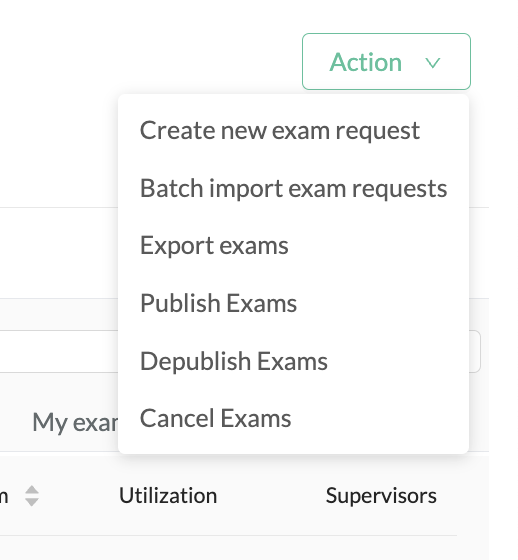Click the sort arrows icon beside the column header

click(32, 496)
